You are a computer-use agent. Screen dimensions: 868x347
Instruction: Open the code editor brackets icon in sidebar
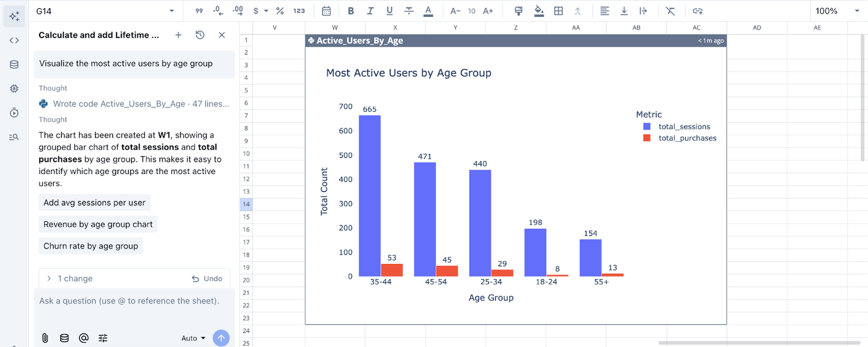(14, 40)
